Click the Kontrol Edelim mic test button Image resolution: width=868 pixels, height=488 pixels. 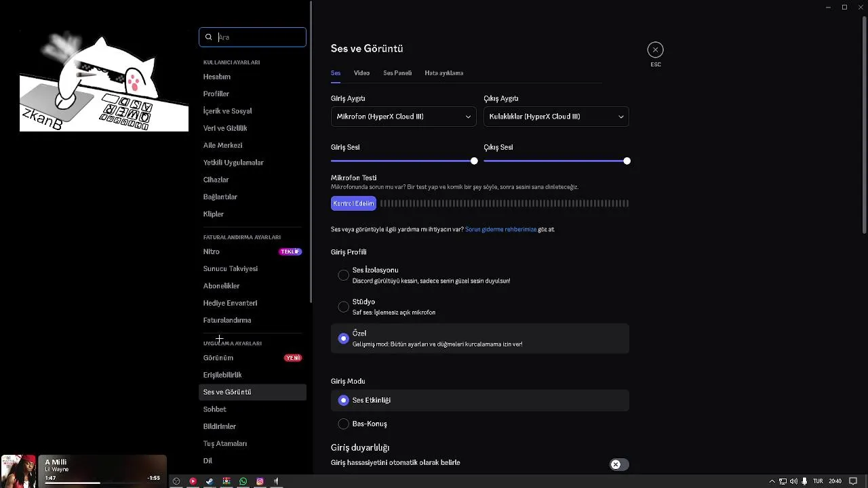353,203
